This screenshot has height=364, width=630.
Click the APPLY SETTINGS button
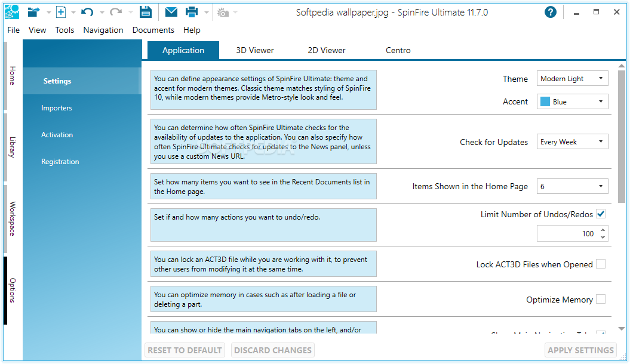(580, 350)
